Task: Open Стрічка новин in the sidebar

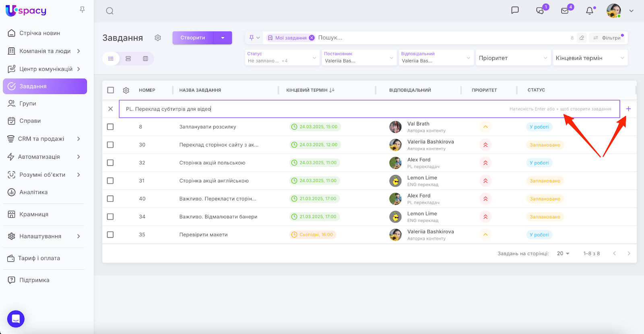Action: pos(39,33)
